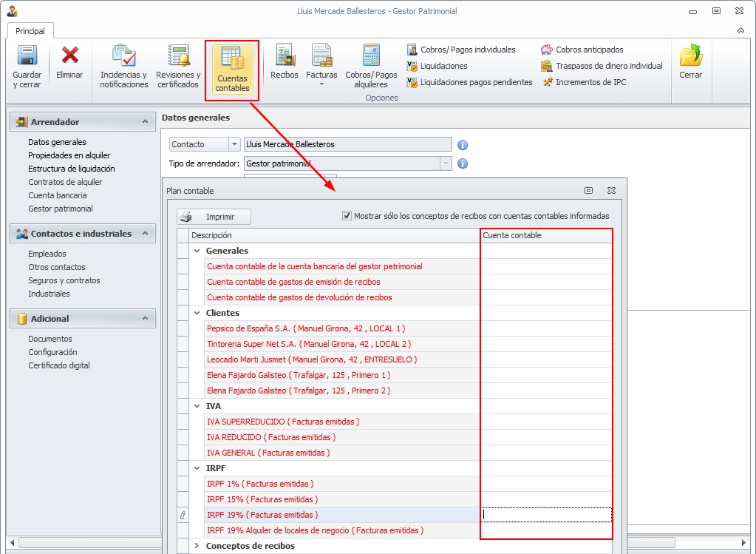Open the Recibos ribbon icon
This screenshot has height=554, width=756.
(285, 56)
